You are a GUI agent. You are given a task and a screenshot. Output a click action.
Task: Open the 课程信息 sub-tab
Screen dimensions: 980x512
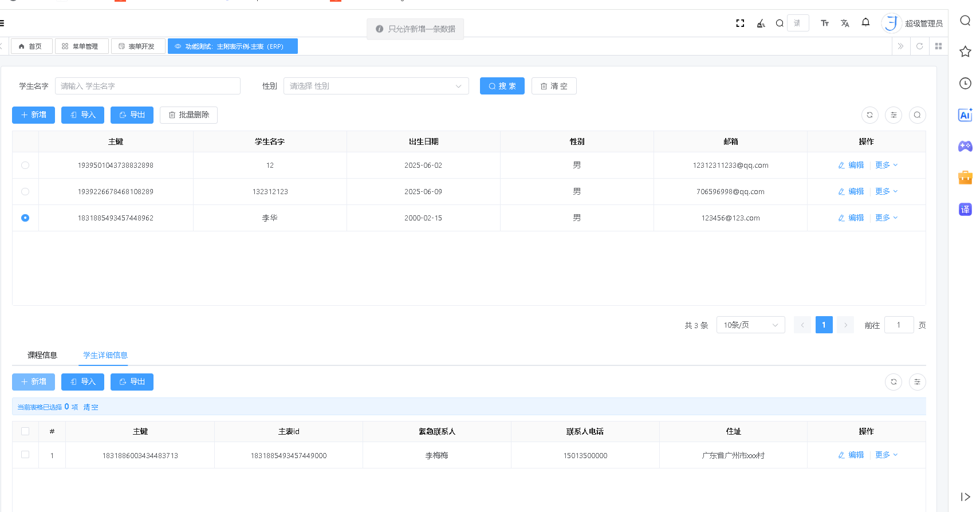42,355
